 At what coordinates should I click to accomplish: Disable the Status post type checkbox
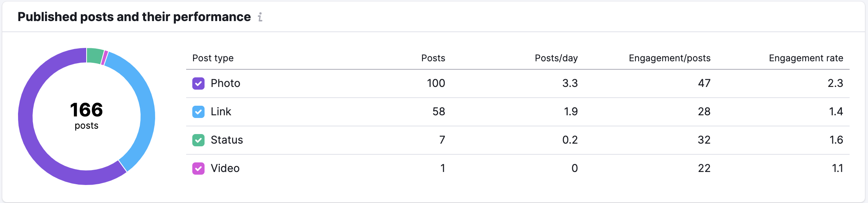(198, 140)
